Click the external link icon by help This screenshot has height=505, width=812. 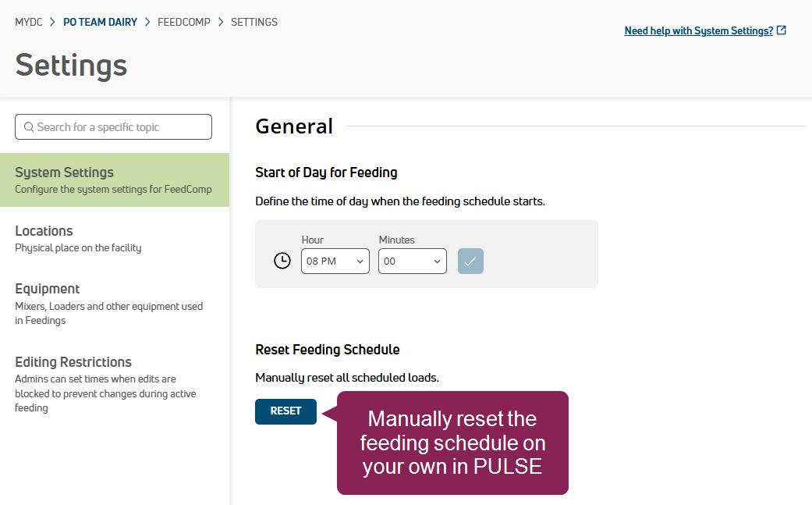(782, 30)
